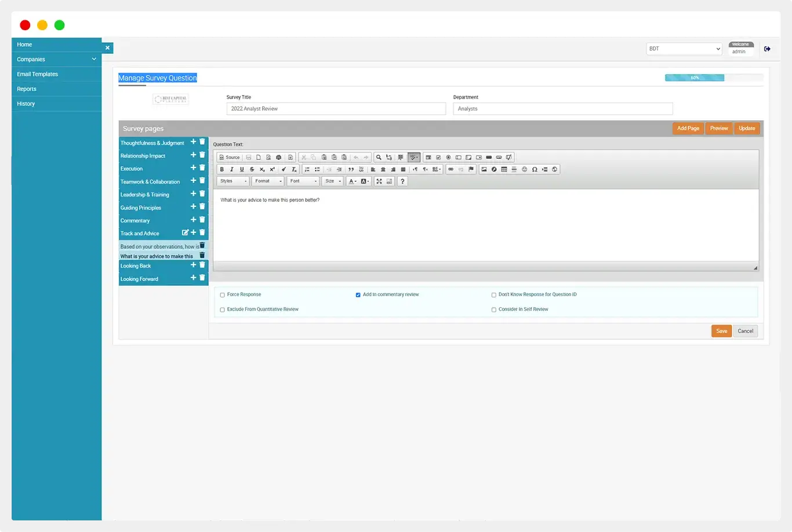Check Consider In Self Review
The width and height of the screenshot is (792, 532).
(x=493, y=309)
